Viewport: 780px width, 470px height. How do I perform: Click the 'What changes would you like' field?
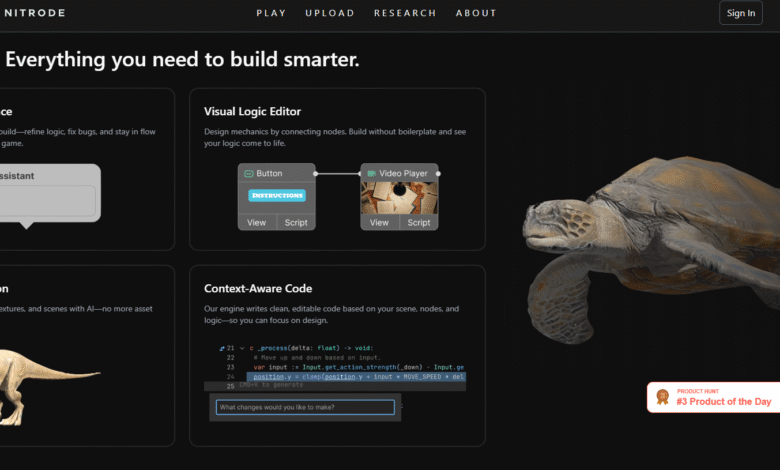click(x=305, y=407)
